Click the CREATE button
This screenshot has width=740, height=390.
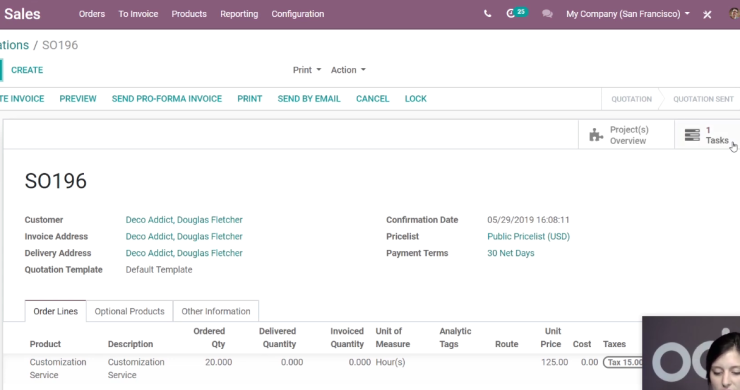(x=27, y=70)
